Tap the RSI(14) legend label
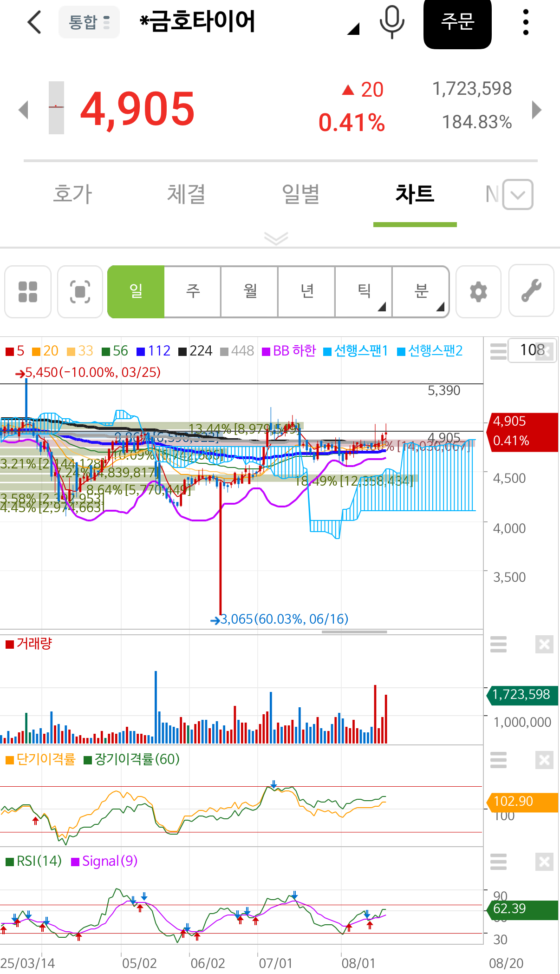 click(x=33, y=861)
